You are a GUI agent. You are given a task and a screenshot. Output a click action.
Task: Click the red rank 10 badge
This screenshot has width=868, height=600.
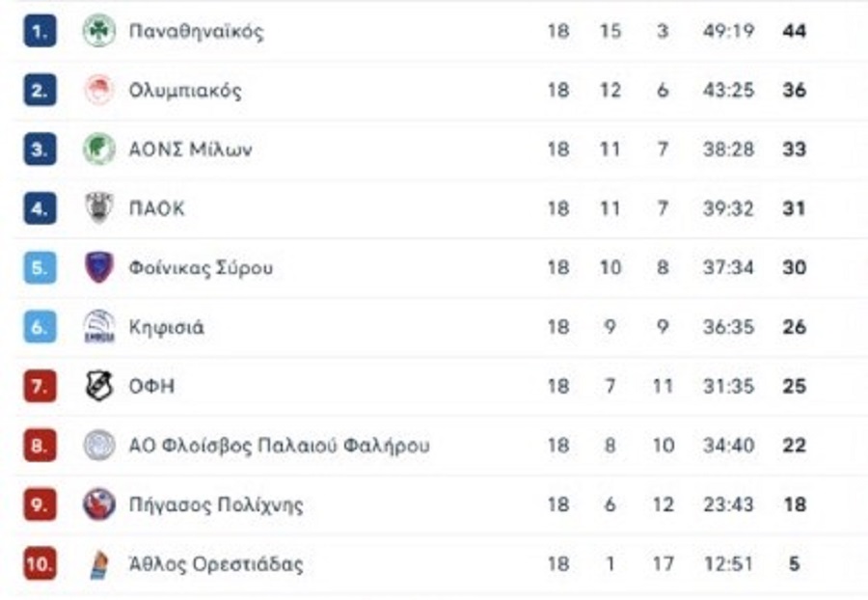pos(40,564)
